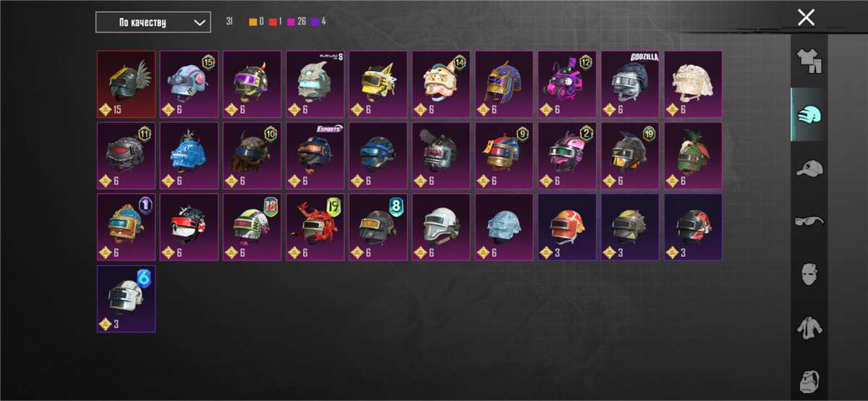Screen dimensions: 868x401
Task: Close the inventory with the X
Action: [x=806, y=17]
